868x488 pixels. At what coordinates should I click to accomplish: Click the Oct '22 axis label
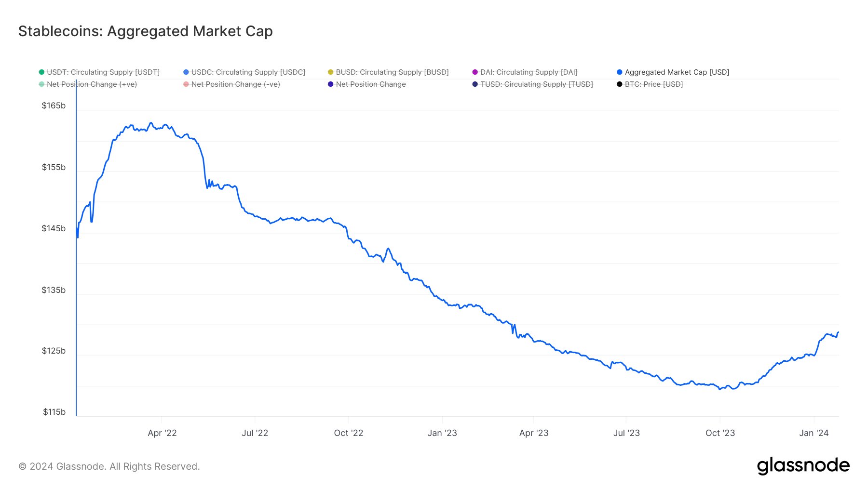(348, 433)
